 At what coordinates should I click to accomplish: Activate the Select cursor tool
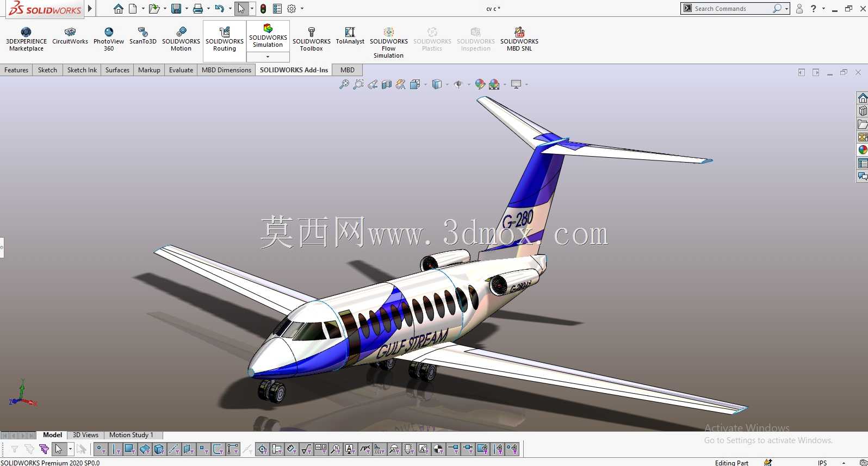point(241,9)
